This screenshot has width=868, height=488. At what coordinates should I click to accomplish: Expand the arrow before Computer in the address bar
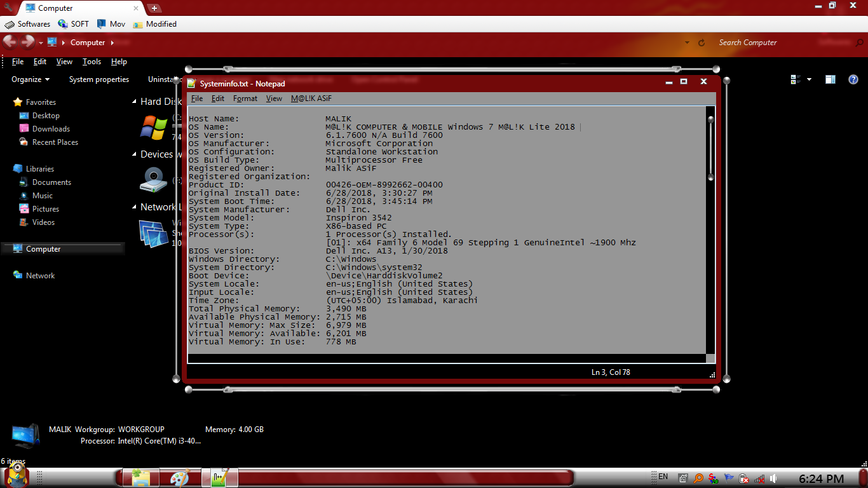tap(64, 43)
